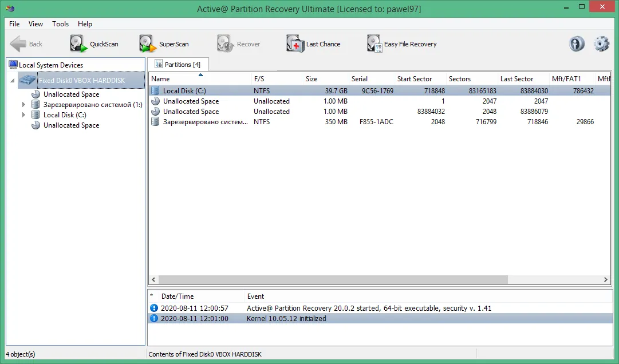The image size is (619, 364).
Task: Sort by Size column header
Action: [x=326, y=79]
